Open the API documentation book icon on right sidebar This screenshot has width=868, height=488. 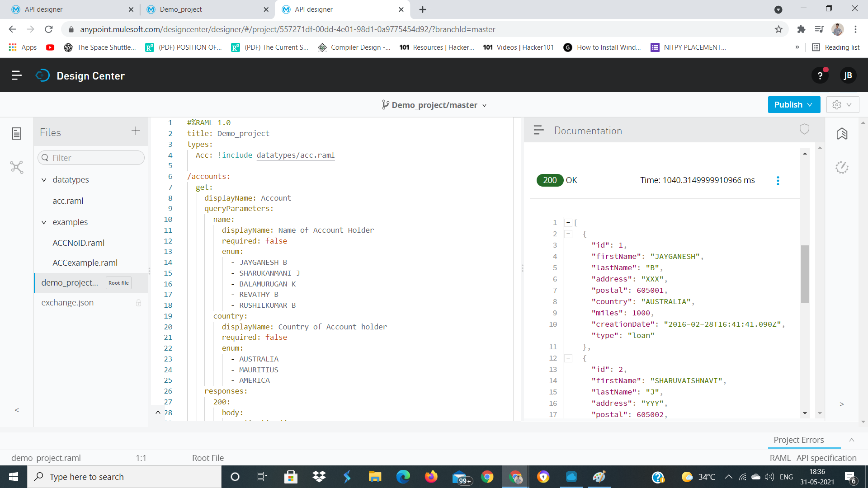842,134
